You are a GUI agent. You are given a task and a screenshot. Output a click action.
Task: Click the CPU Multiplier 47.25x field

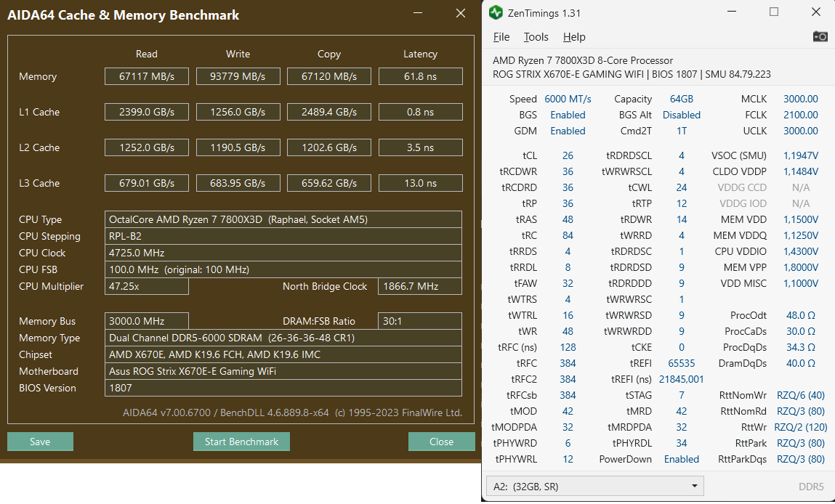pos(147,286)
